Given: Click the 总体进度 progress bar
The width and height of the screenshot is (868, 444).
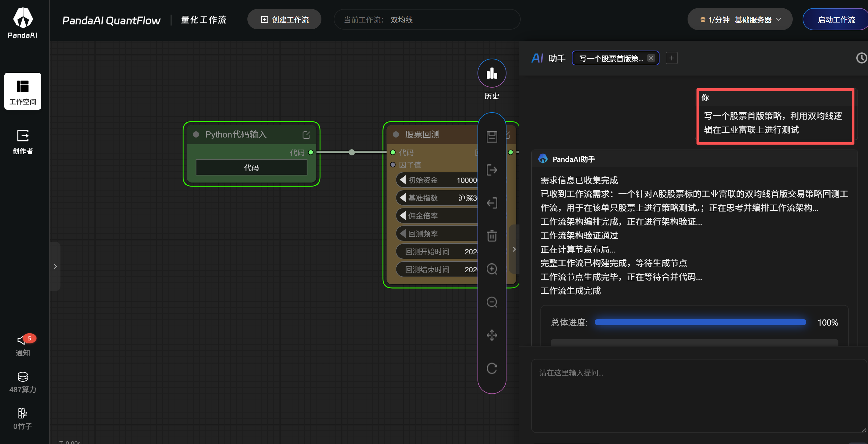Looking at the screenshot, I should (700, 323).
